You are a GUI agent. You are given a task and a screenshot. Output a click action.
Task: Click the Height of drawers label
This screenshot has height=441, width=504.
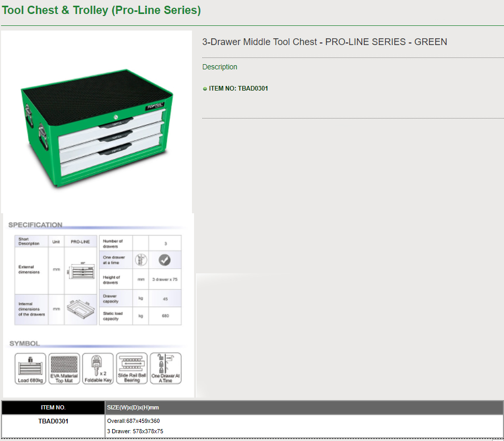point(111,280)
